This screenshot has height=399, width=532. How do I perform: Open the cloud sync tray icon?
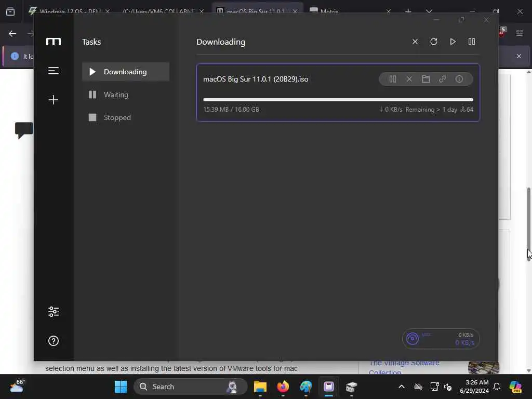click(418, 387)
